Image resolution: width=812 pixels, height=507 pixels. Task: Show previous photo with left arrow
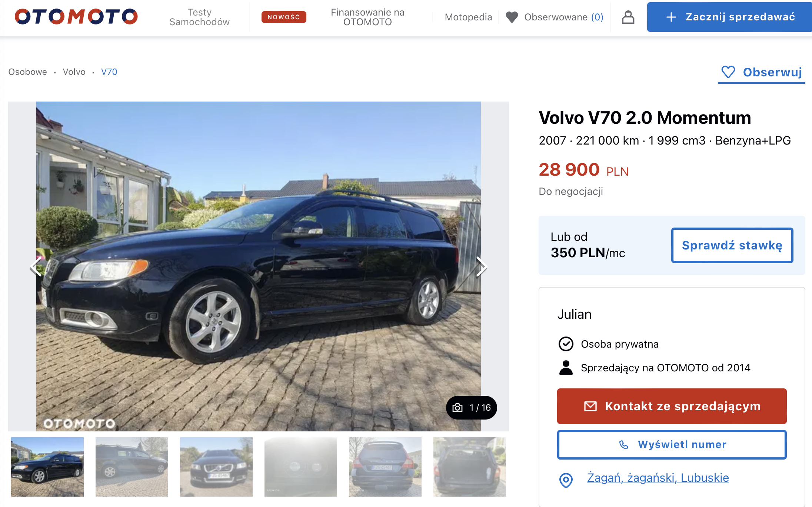point(36,266)
